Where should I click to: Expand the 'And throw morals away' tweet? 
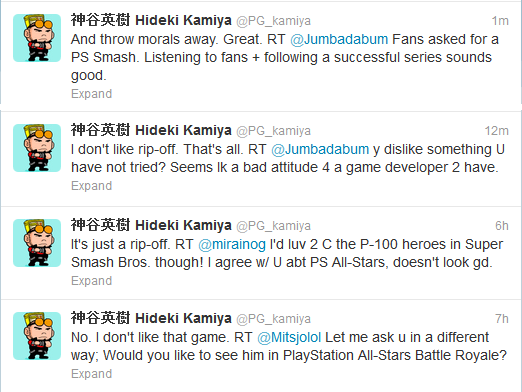(92, 94)
